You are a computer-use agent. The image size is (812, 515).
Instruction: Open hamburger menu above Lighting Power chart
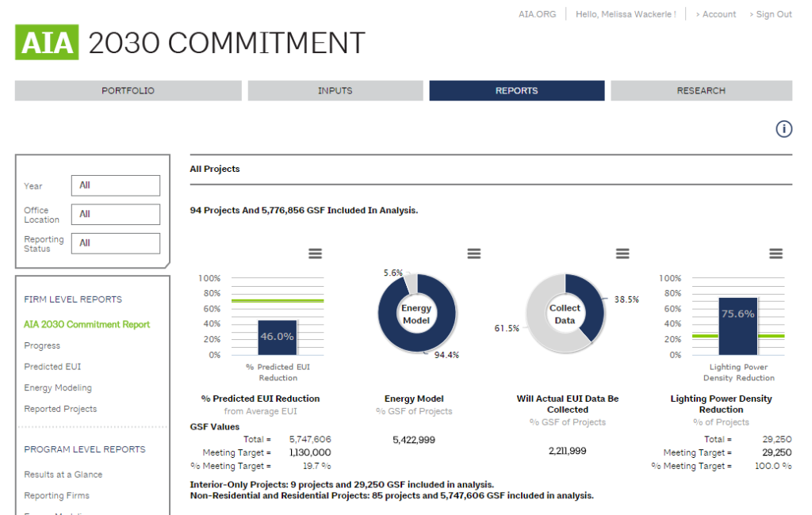[776, 254]
